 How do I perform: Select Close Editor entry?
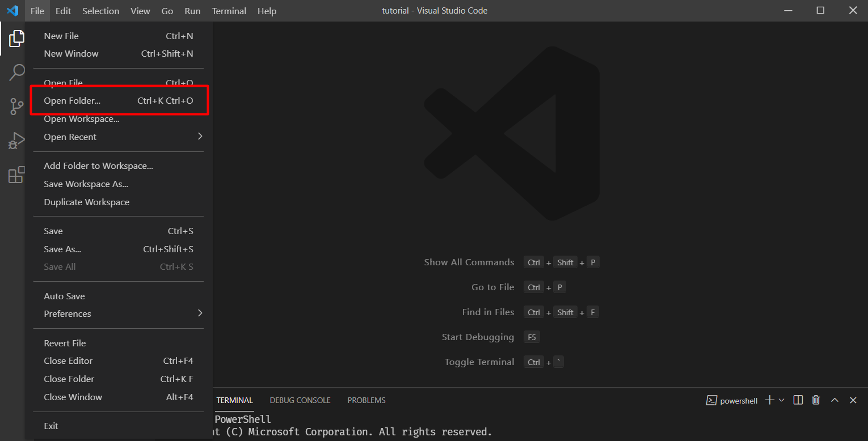pyautogui.click(x=119, y=361)
